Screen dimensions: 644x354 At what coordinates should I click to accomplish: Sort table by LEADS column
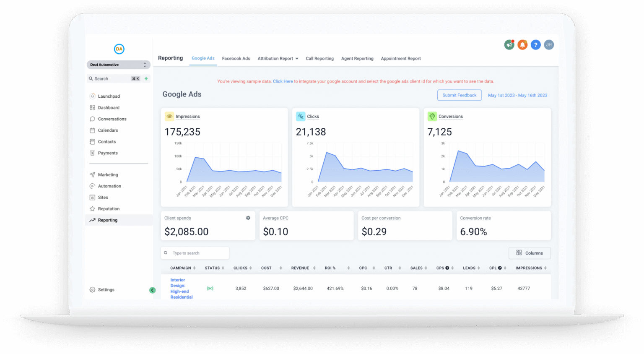click(x=471, y=268)
